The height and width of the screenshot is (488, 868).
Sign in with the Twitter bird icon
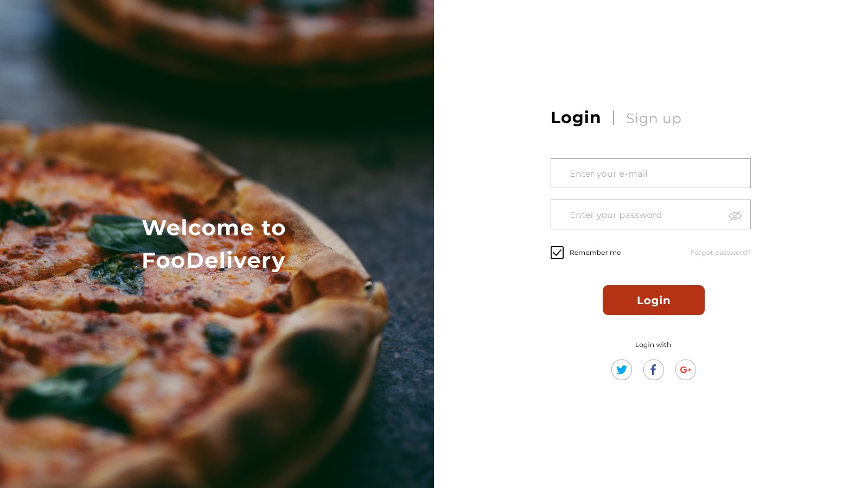(622, 370)
